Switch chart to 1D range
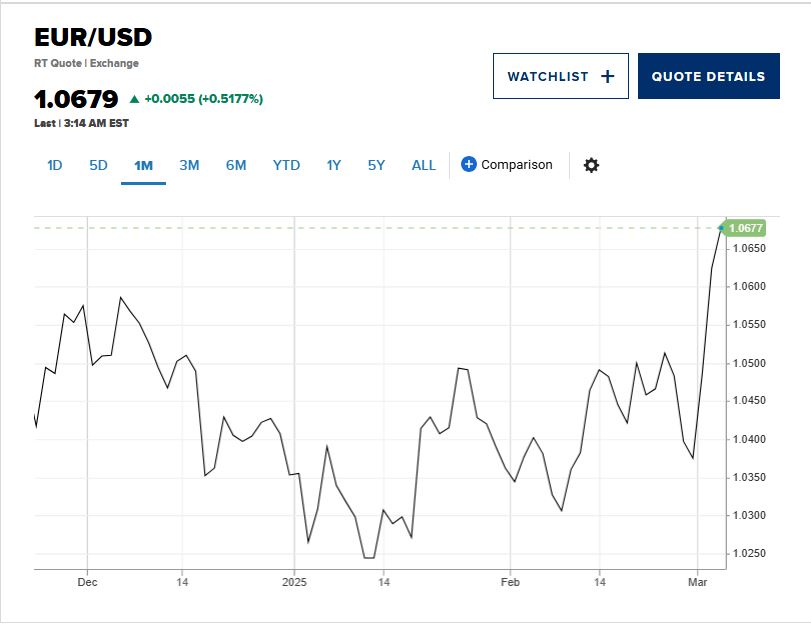 pos(55,165)
